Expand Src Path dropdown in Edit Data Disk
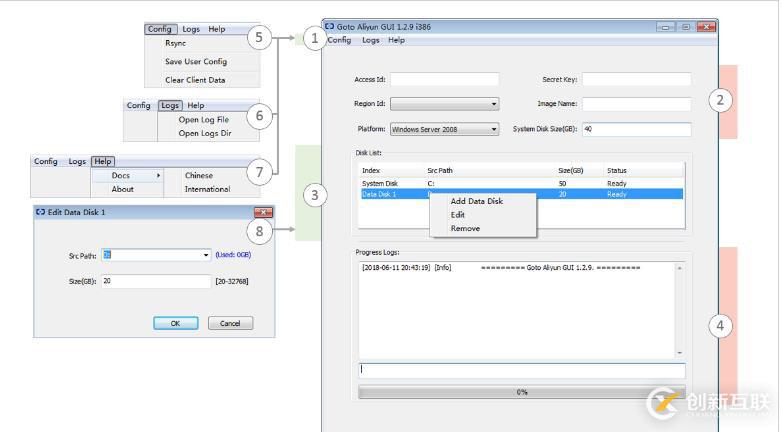 click(x=206, y=255)
